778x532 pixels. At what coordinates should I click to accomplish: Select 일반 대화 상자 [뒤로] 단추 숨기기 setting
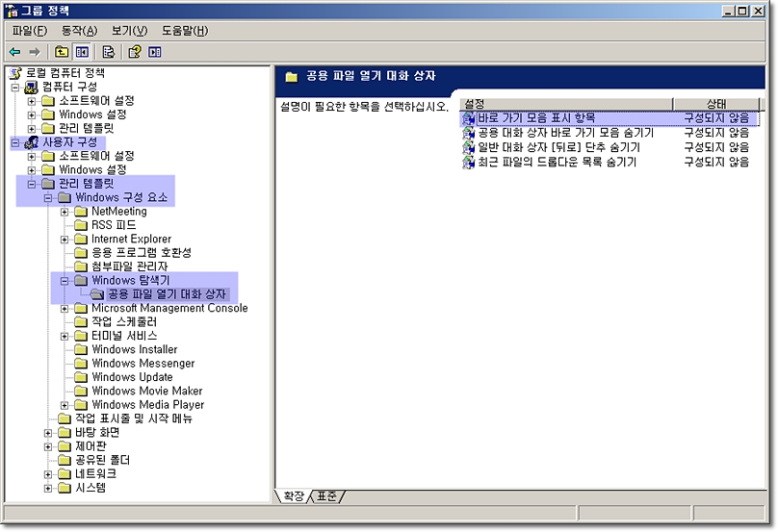(558, 147)
